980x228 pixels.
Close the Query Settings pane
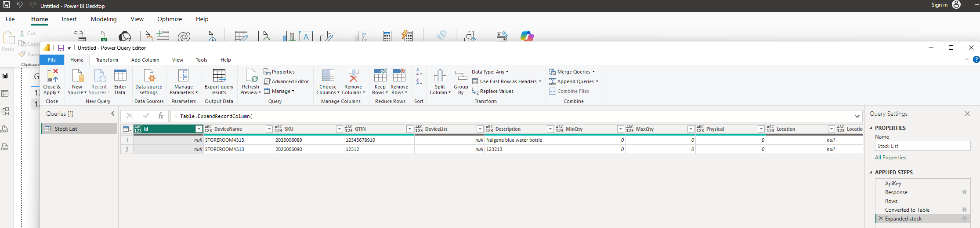pos(967,114)
